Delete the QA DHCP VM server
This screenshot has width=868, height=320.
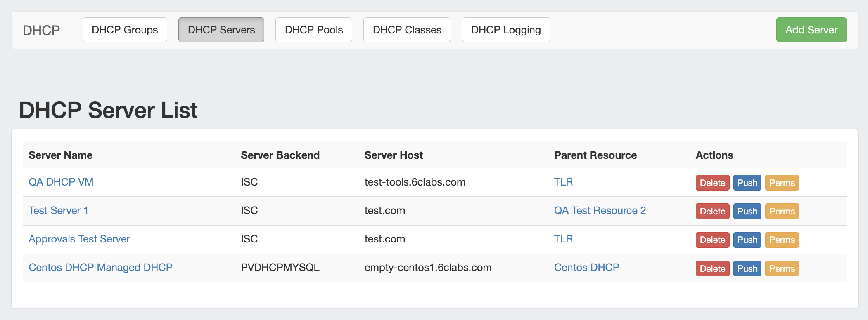pyautogui.click(x=712, y=183)
